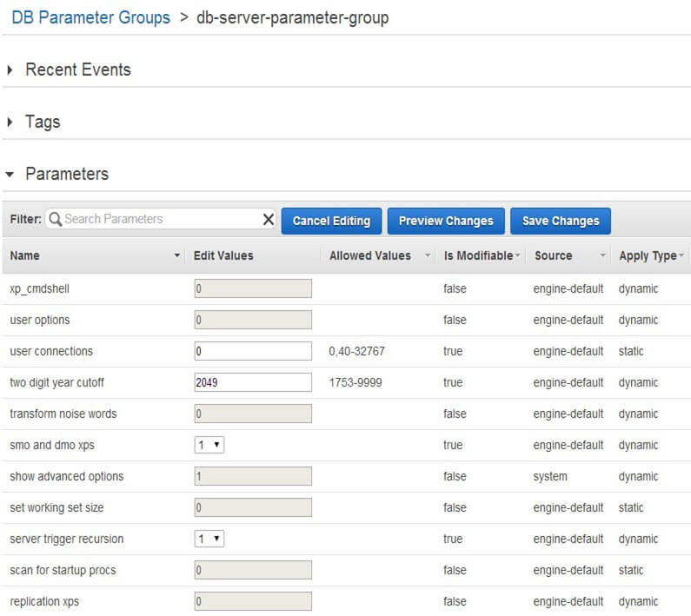Expand the Tags section
691x616 pixels.
[x=10, y=123]
